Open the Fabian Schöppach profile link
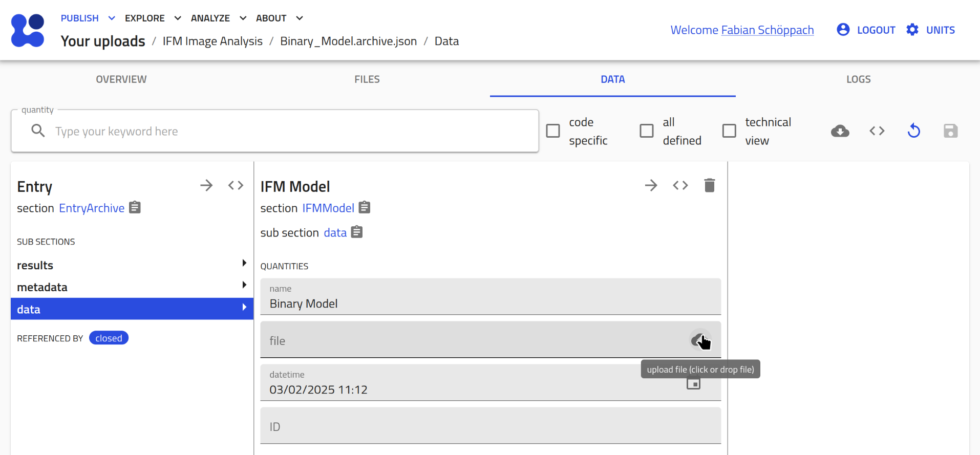Screen dimensions: 980x455 coord(767,30)
